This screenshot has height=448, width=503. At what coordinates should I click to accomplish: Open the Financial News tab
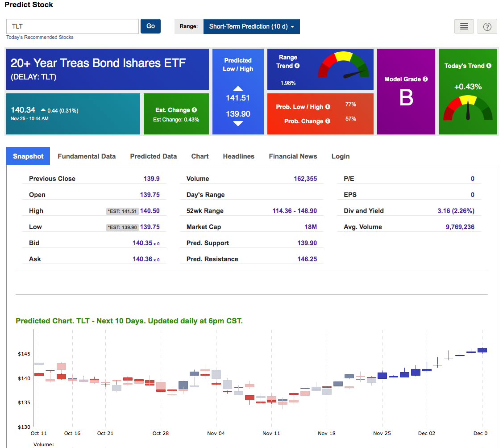point(293,156)
